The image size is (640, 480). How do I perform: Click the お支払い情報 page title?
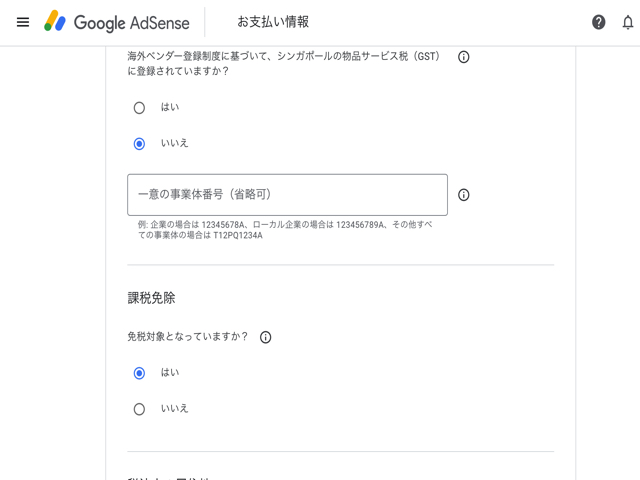click(x=273, y=22)
